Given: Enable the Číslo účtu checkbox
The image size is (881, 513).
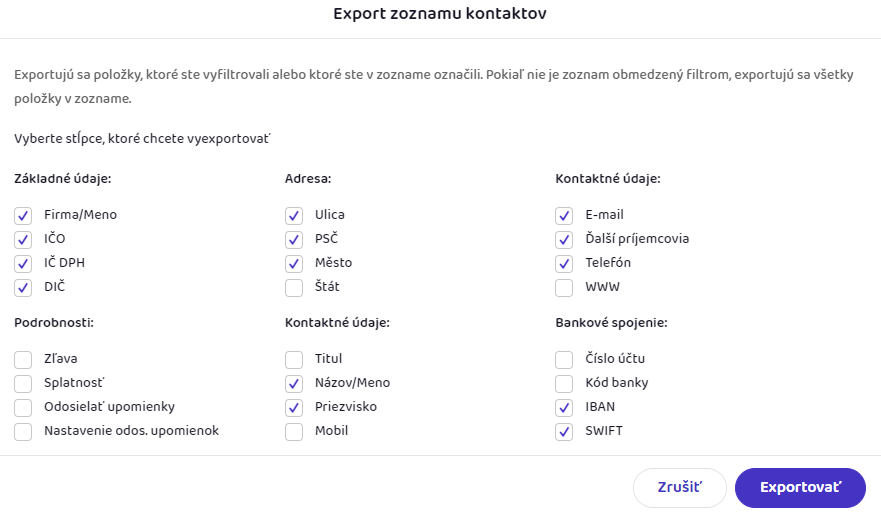Looking at the screenshot, I should 565,359.
